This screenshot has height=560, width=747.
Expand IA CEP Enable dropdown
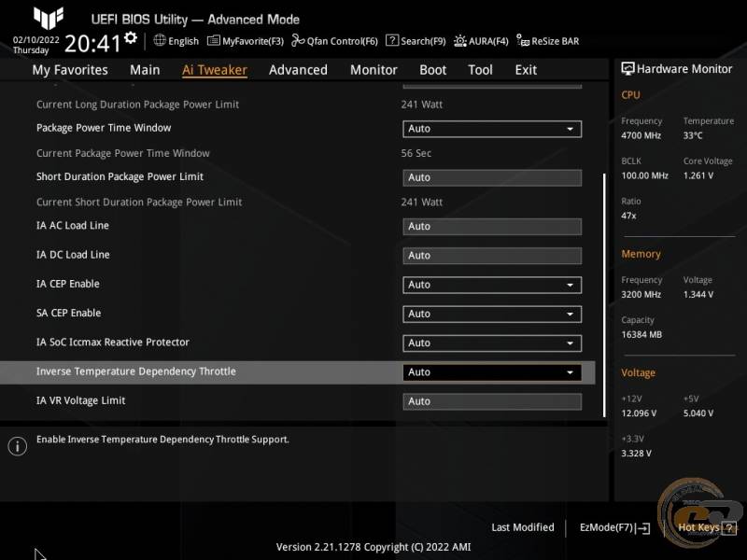pos(492,285)
